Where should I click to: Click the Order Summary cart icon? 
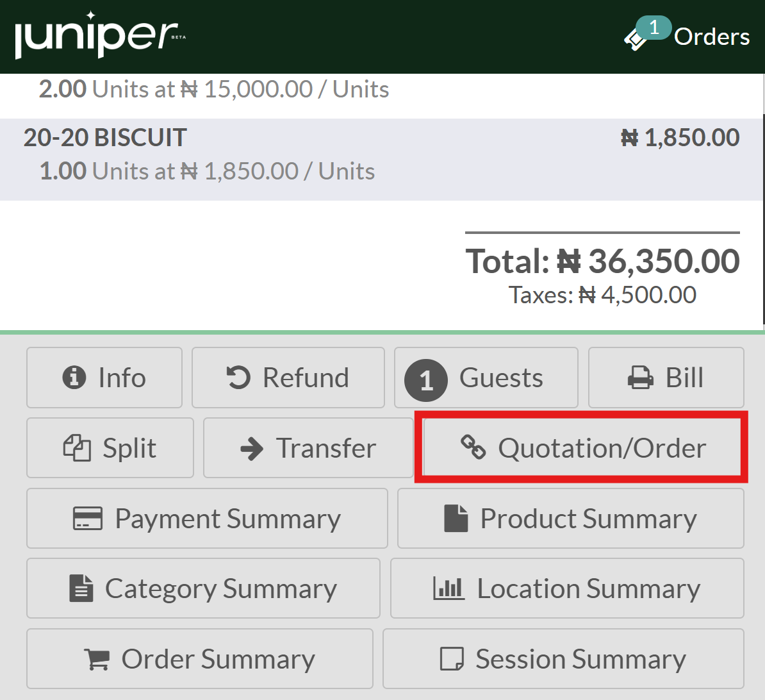97,659
